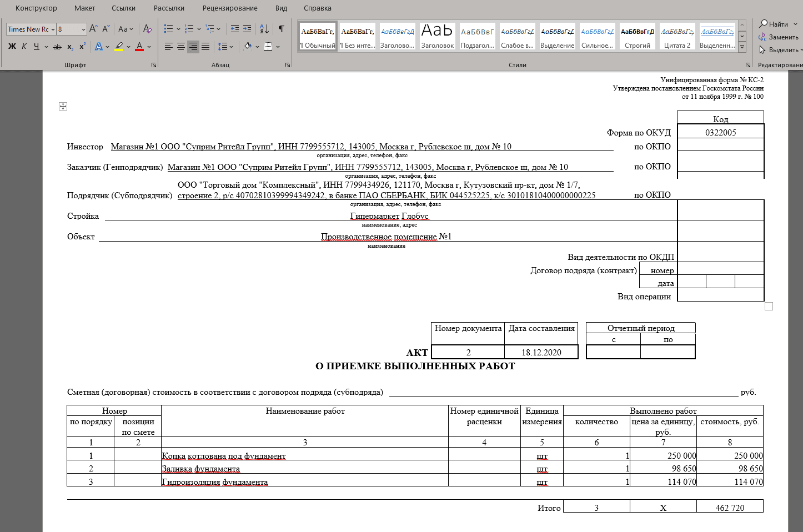The width and height of the screenshot is (803, 532).
Task: Expand the underline style dropdown arrow
Action: point(46,47)
